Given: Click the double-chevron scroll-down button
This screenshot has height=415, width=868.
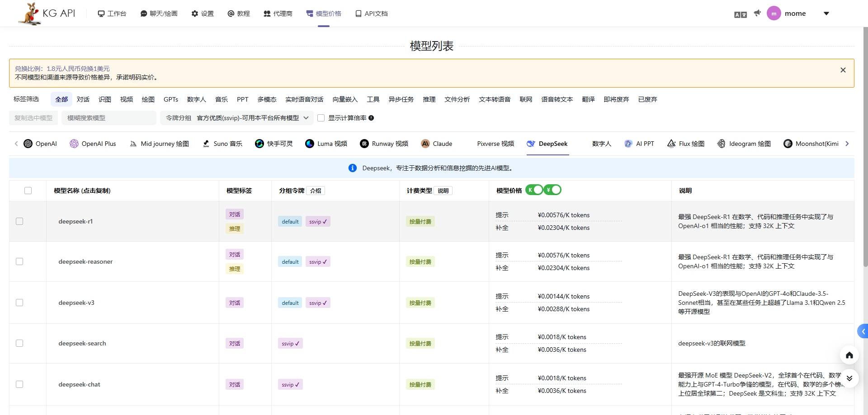Looking at the screenshot, I should tap(849, 378).
